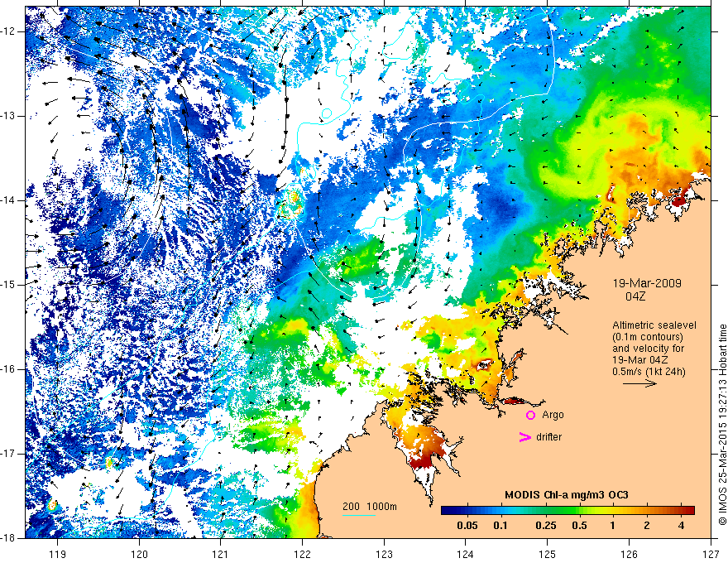Click the magenta Argo circle legend symbol
This screenshot has height=563, width=728.
coord(530,416)
